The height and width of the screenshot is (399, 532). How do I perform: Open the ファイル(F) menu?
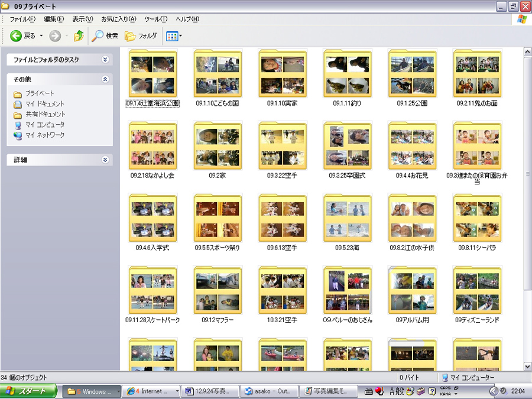point(22,19)
